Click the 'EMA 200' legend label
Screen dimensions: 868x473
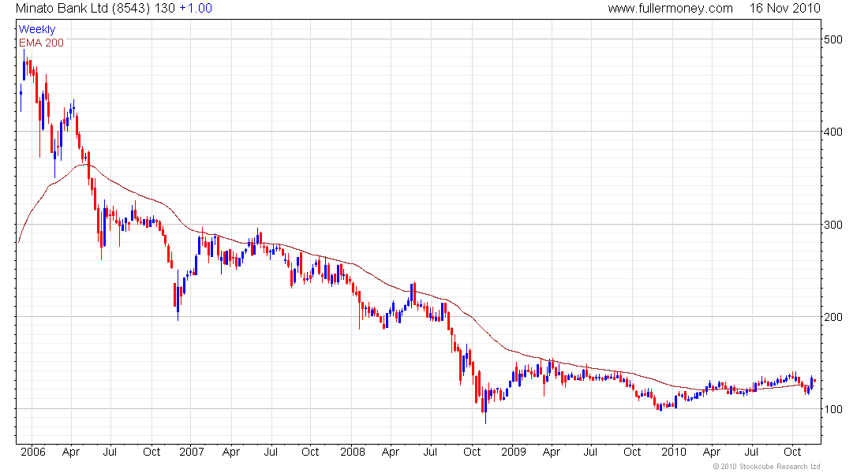[x=42, y=43]
